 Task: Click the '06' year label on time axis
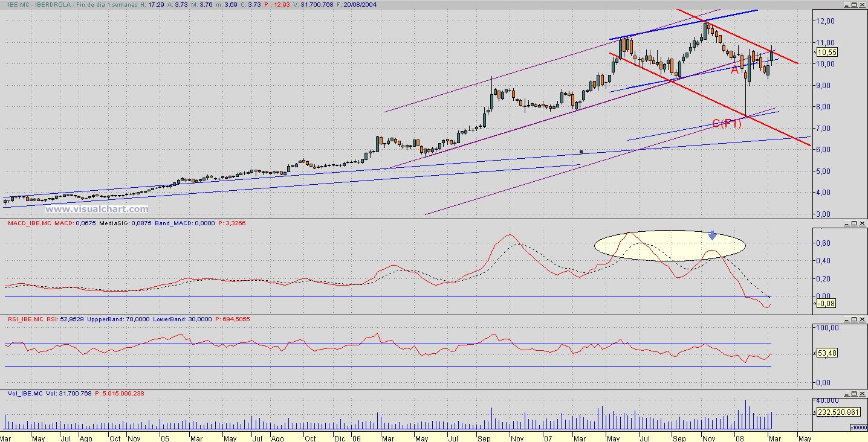click(356, 438)
